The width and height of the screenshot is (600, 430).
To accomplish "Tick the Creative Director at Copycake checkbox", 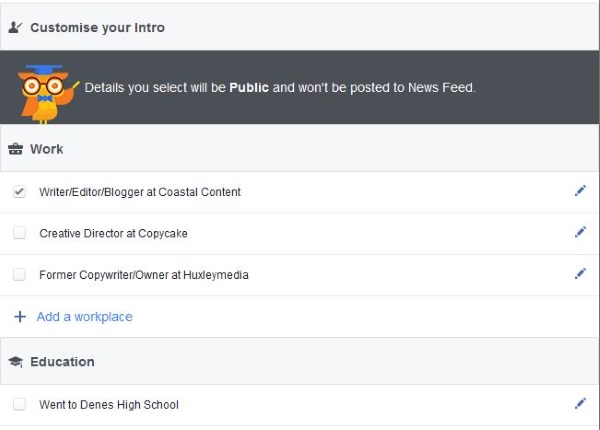I will [x=20, y=233].
